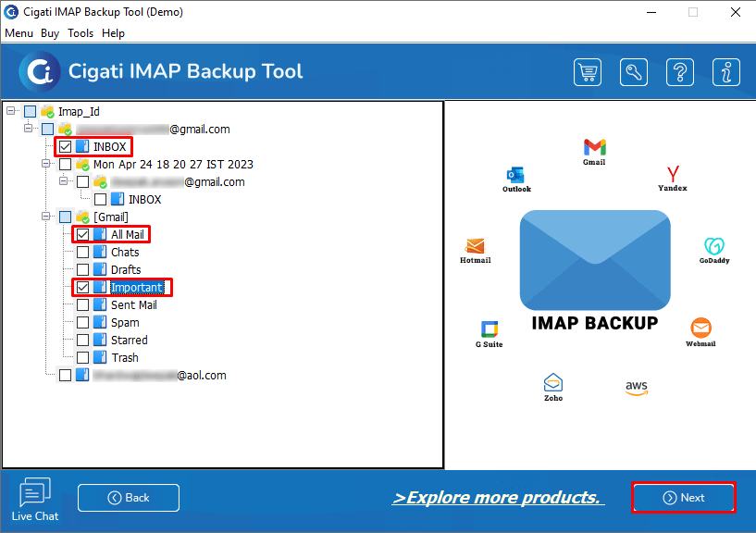Check the Starred checkbox
Screen dimensions: 756x533
(x=83, y=340)
